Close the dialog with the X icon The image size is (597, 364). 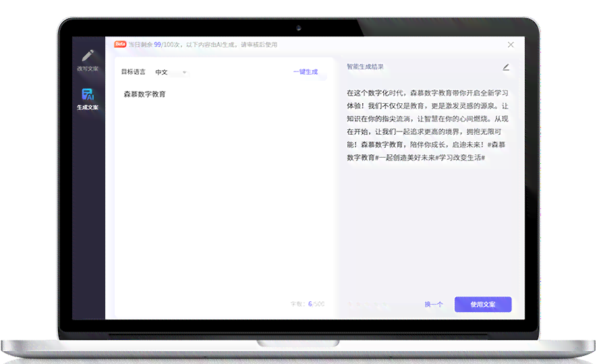click(511, 44)
